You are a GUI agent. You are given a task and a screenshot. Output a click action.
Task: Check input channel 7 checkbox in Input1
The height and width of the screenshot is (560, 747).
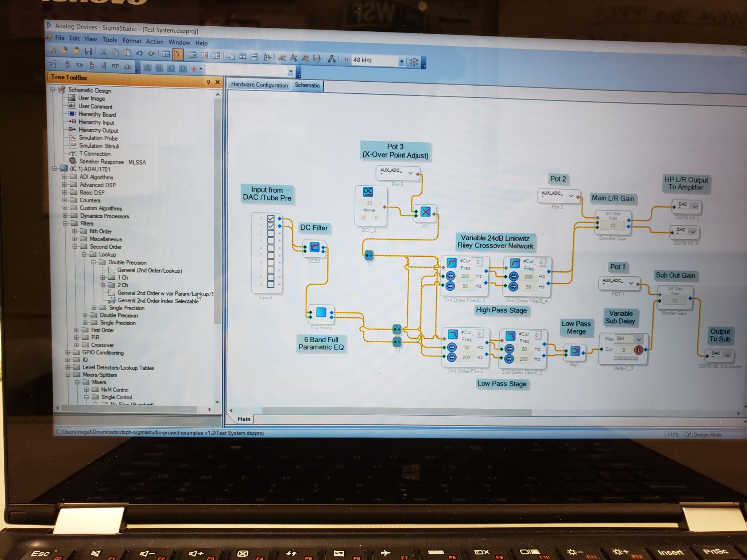[x=271, y=270]
